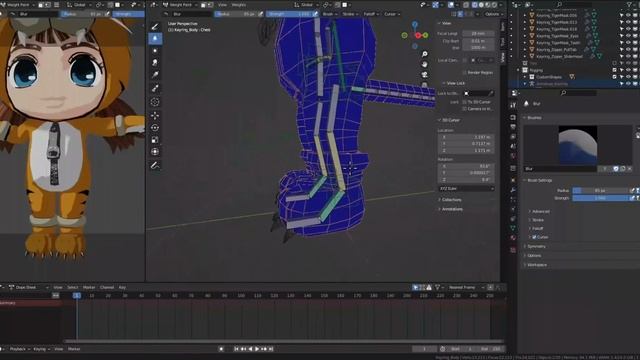Open the Render properties tab
The image size is (640, 360).
[x=513, y=118]
